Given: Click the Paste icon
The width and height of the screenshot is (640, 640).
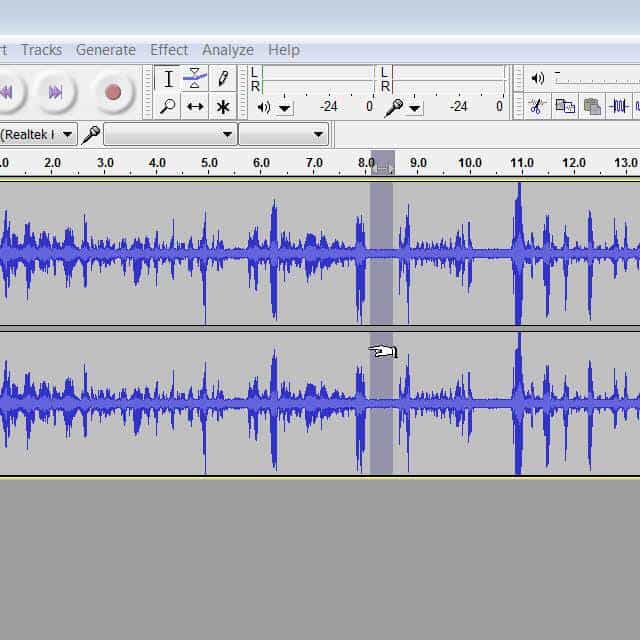Looking at the screenshot, I should (x=592, y=107).
